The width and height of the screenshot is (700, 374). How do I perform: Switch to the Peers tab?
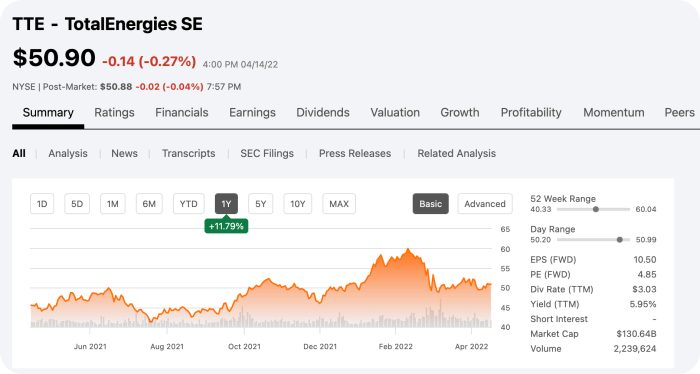click(x=679, y=112)
